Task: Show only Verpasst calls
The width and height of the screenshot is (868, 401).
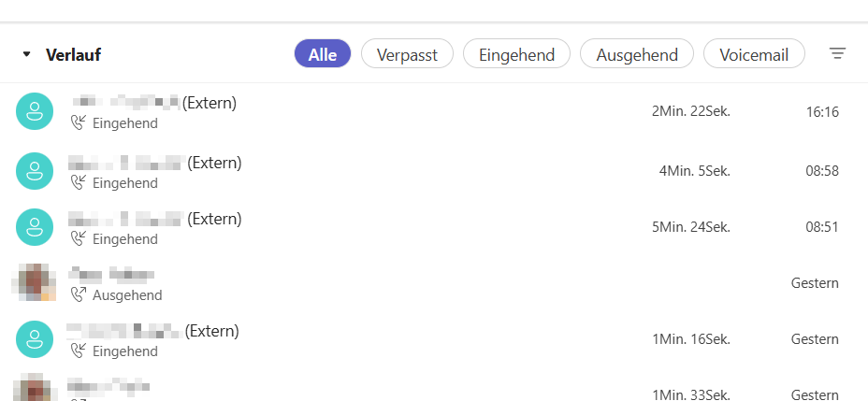Action: pos(407,54)
